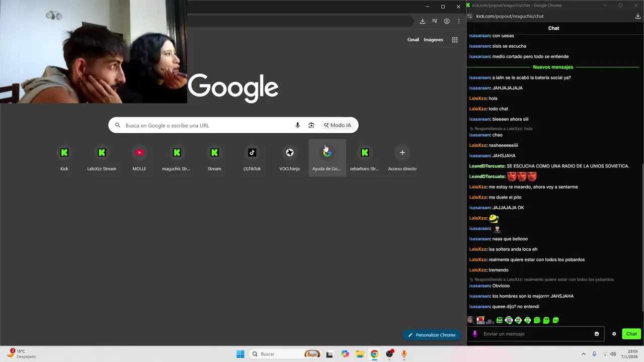Open the volume icon in system tray
This screenshot has height=362, width=644.
613,354
